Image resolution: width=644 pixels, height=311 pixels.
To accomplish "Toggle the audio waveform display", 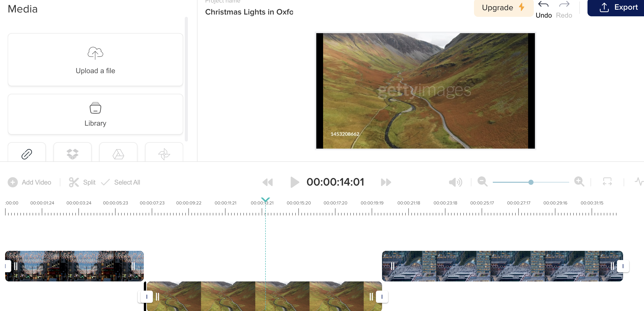I will click(x=639, y=182).
